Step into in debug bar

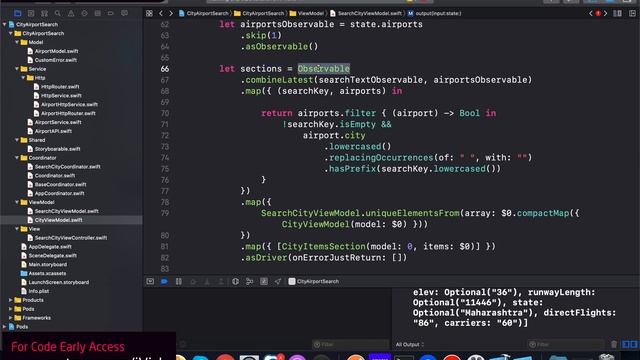[207, 281]
